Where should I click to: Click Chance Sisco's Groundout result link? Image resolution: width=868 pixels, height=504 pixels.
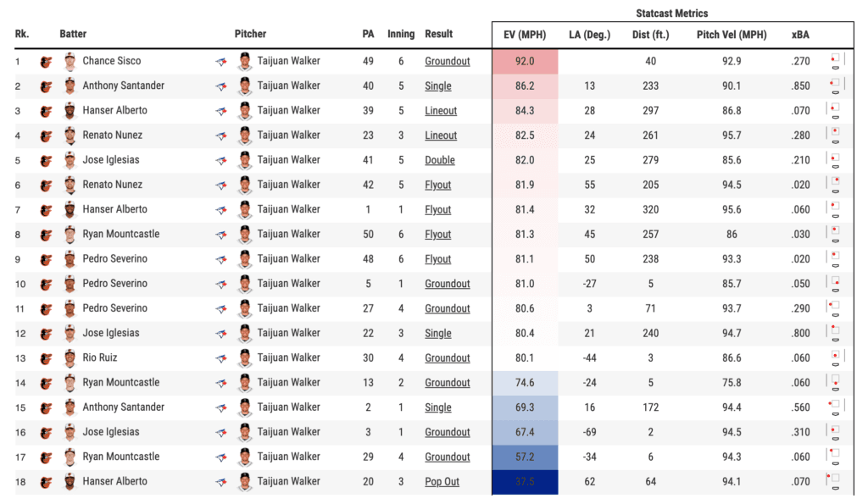click(x=448, y=62)
